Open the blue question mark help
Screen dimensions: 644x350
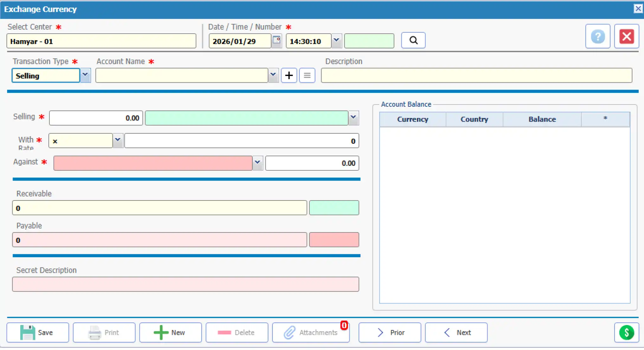point(597,36)
